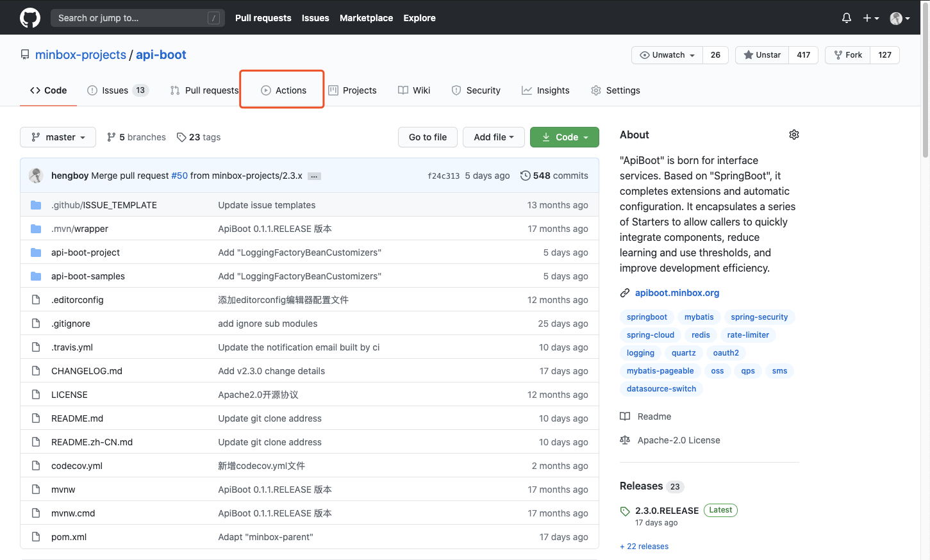Open the repository Settings tab
Image resolution: width=930 pixels, height=560 pixels.
coord(615,90)
